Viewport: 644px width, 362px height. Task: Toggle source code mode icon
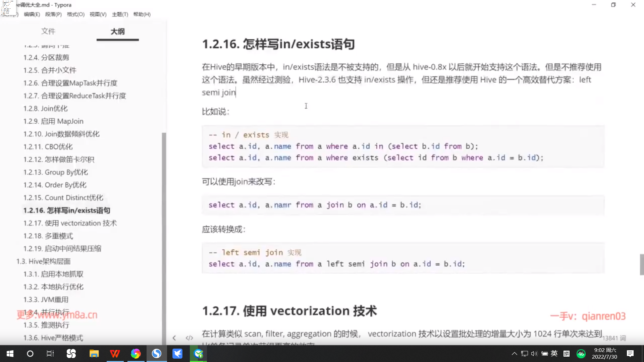coord(190,338)
